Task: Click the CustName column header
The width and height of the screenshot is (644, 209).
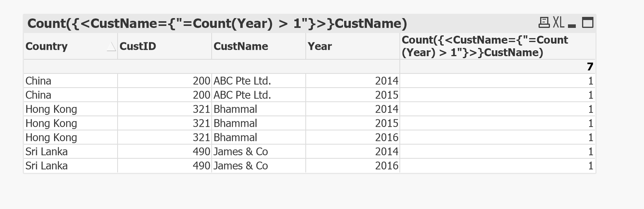Action: point(241,46)
